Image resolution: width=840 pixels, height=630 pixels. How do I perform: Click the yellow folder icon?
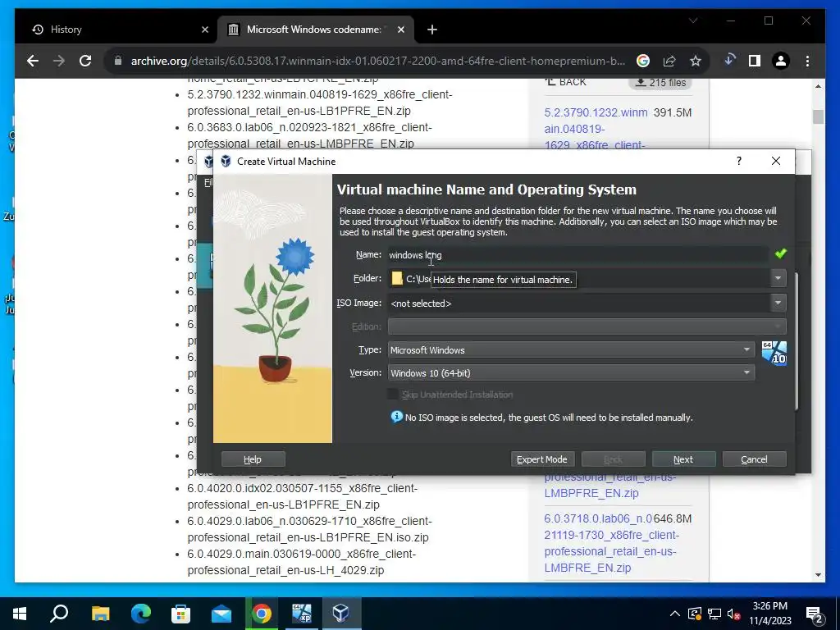pos(397,279)
